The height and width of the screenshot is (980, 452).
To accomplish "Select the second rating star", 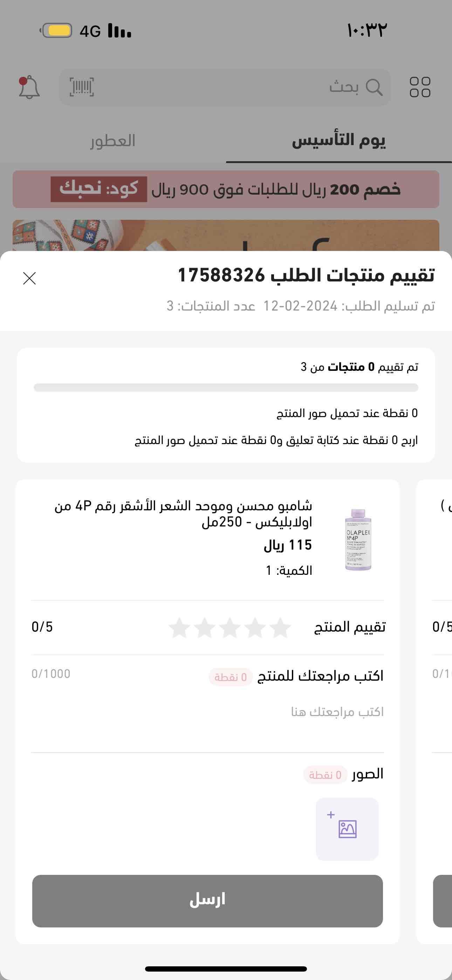I will coord(255,628).
